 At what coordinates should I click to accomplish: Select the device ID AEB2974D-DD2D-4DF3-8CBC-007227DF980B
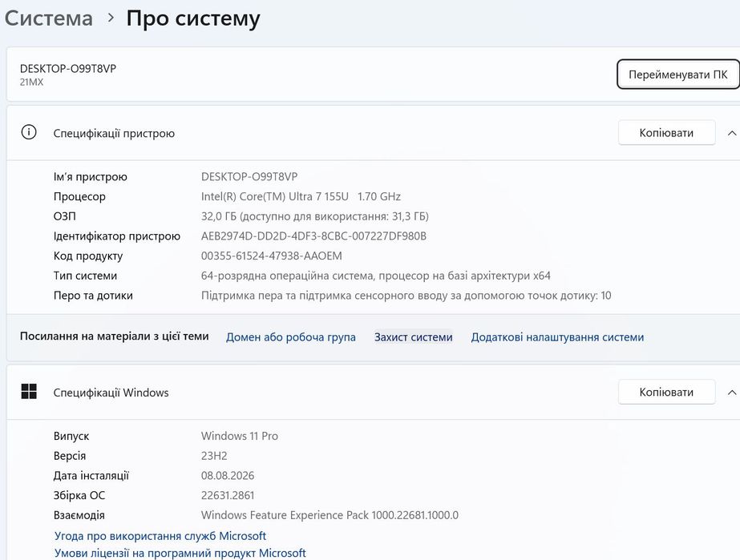click(313, 236)
